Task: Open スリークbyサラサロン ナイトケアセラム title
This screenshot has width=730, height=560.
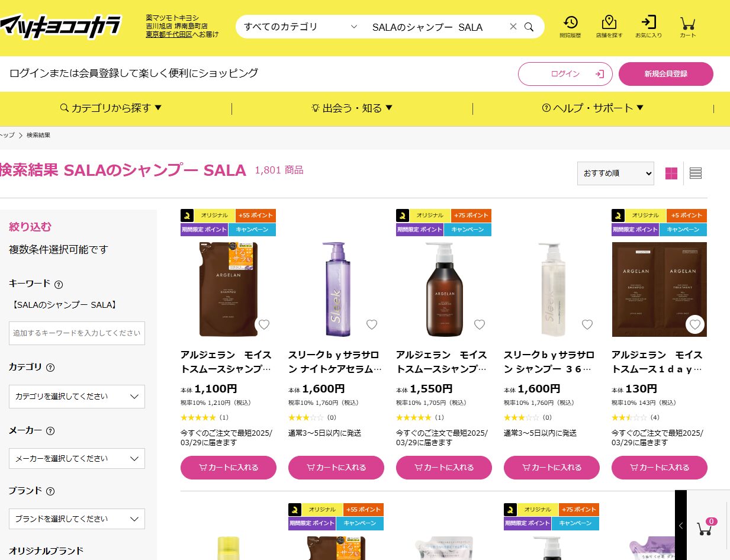Action: click(335, 362)
